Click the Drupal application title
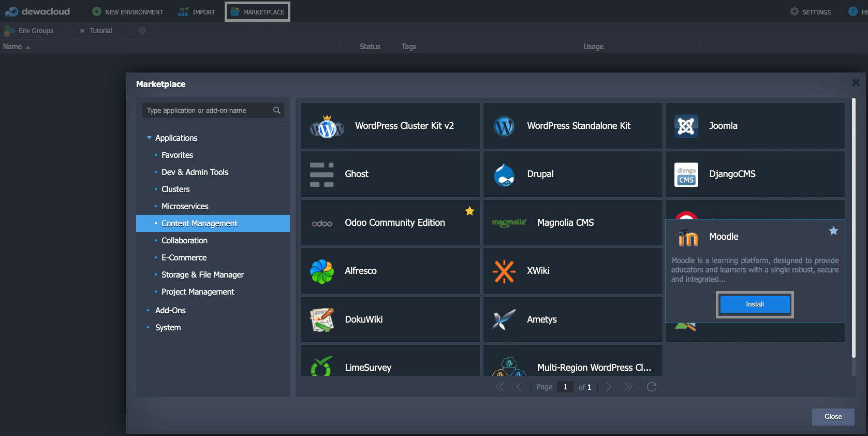The height and width of the screenshot is (436, 868). pyautogui.click(x=540, y=174)
